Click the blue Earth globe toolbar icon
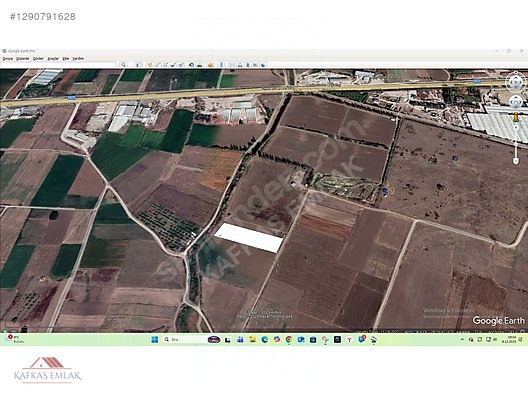This screenshot has height=396, width=528. (x=263, y=65)
